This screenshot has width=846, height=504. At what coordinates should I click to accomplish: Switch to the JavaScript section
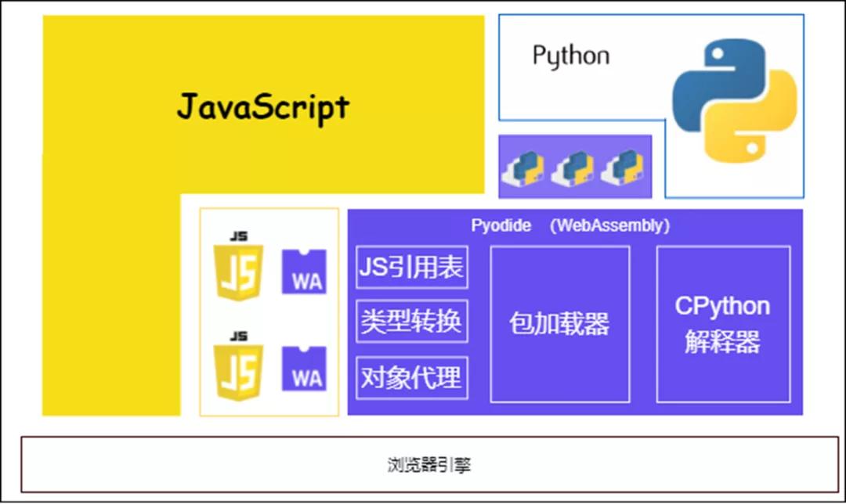(x=262, y=108)
